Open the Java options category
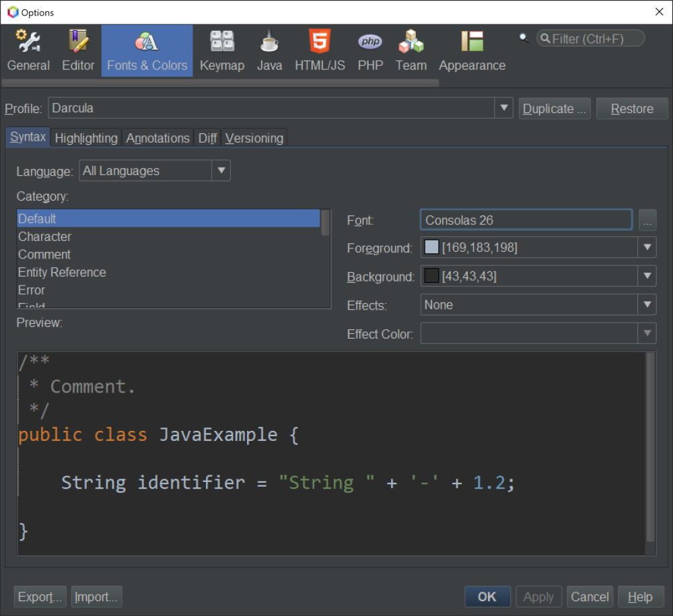 tap(269, 50)
